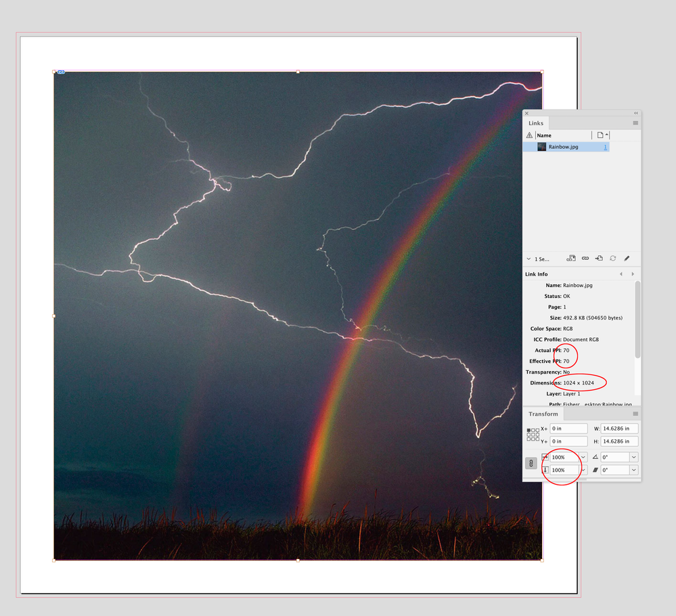Click the '1 Se...' selected count text
The width and height of the screenshot is (676, 616).
pyautogui.click(x=542, y=259)
